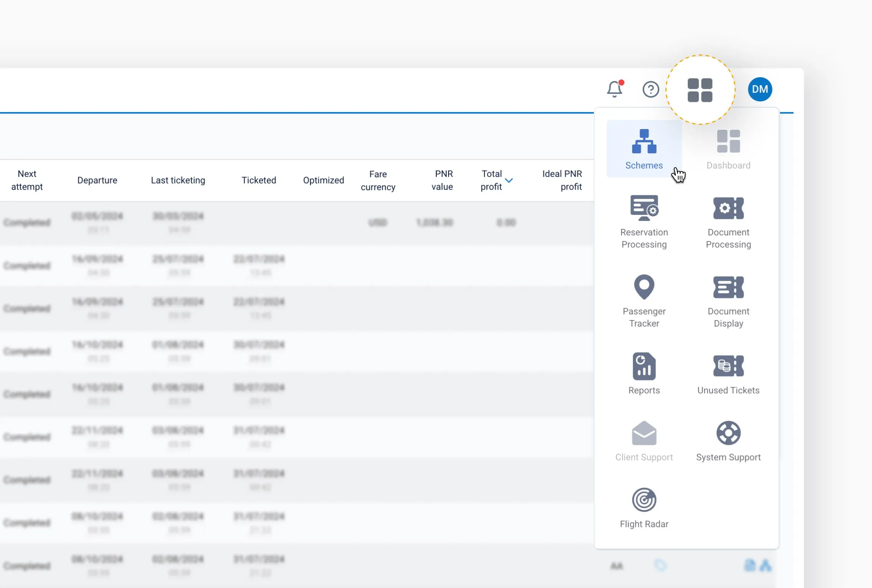Open notifications bell
The image size is (872, 588).
click(615, 89)
